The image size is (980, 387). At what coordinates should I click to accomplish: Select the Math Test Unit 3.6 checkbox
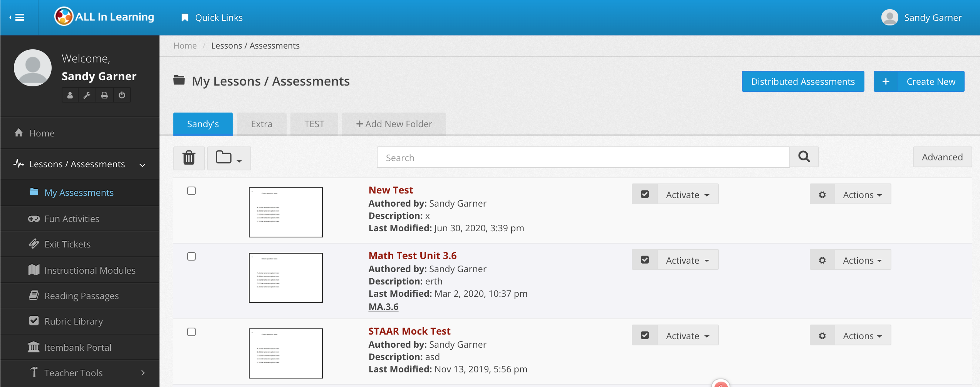191,256
